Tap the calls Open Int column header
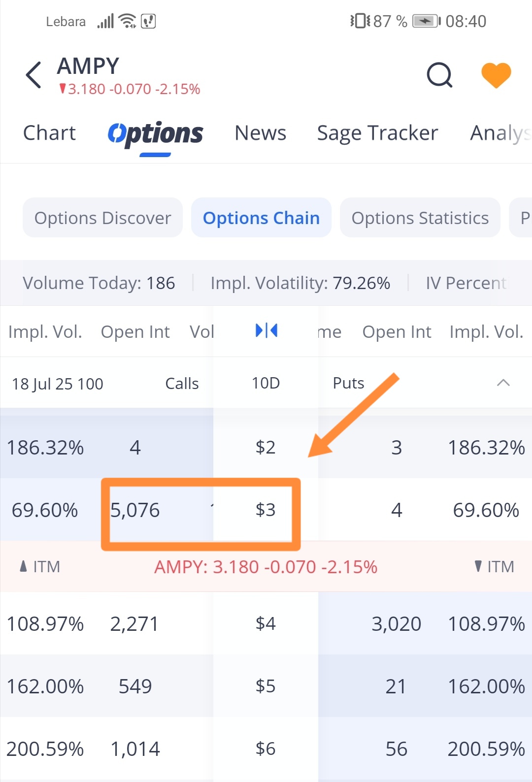532x782 pixels. pos(135,332)
